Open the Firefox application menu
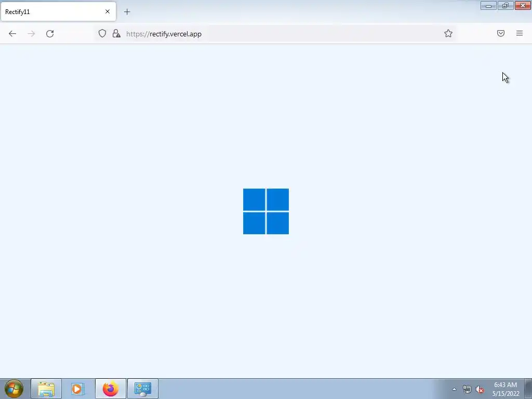The image size is (532, 399). [520, 33]
